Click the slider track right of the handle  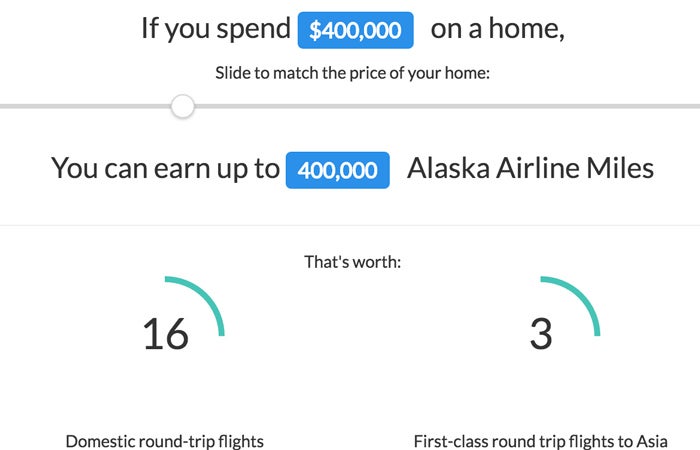tap(447, 106)
